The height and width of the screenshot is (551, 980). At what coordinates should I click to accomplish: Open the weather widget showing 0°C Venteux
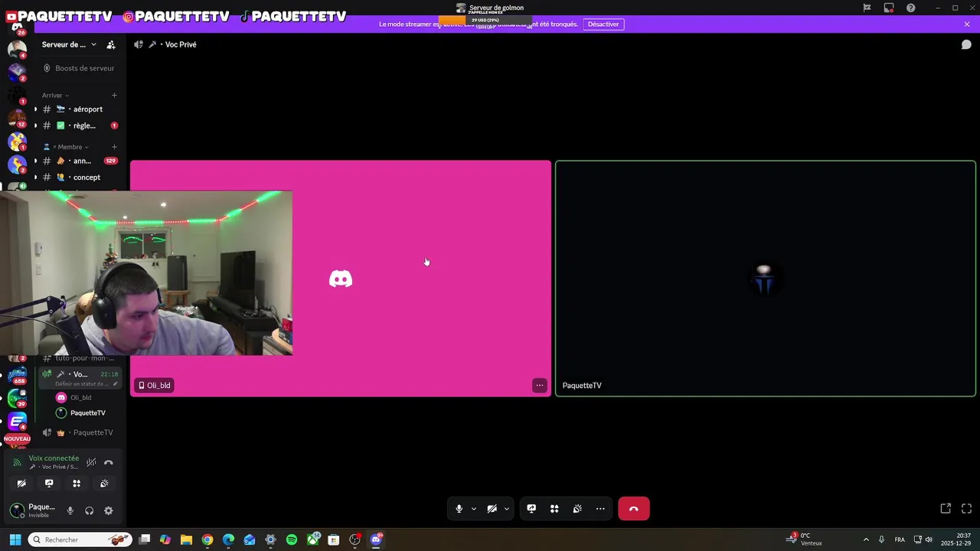(x=805, y=540)
